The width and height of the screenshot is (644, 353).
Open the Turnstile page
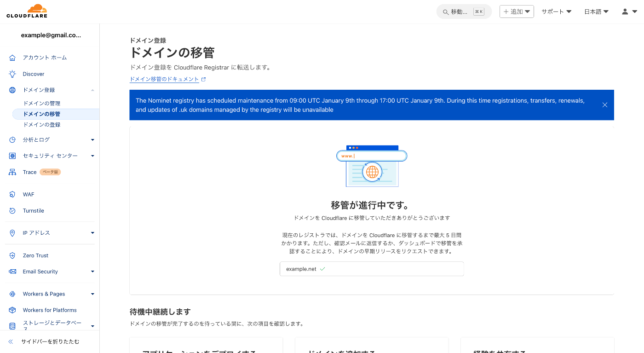point(34,211)
